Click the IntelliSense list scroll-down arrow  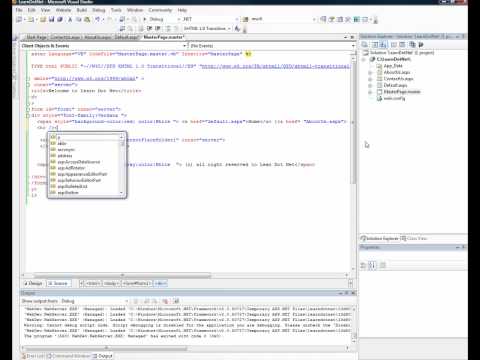[122, 193]
